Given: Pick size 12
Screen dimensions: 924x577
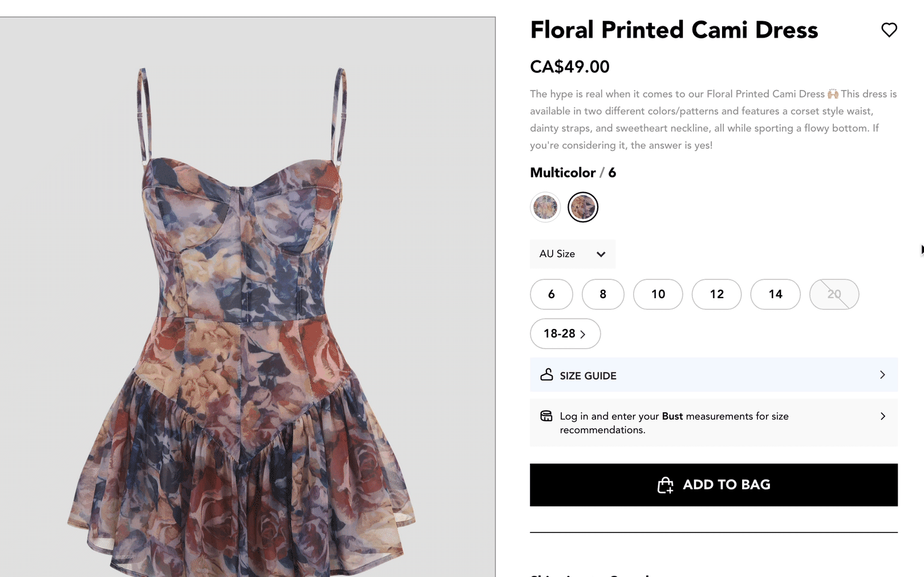Looking at the screenshot, I should point(716,294).
